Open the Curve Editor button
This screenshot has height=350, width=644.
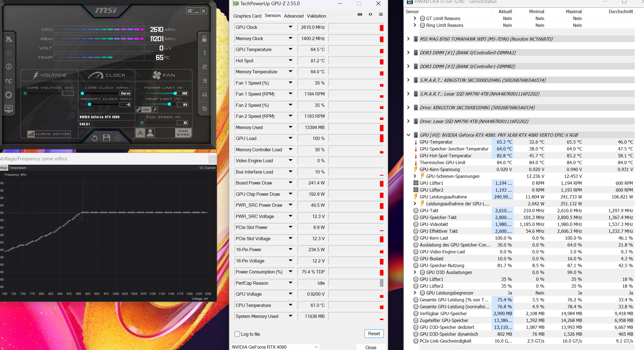click(49, 134)
